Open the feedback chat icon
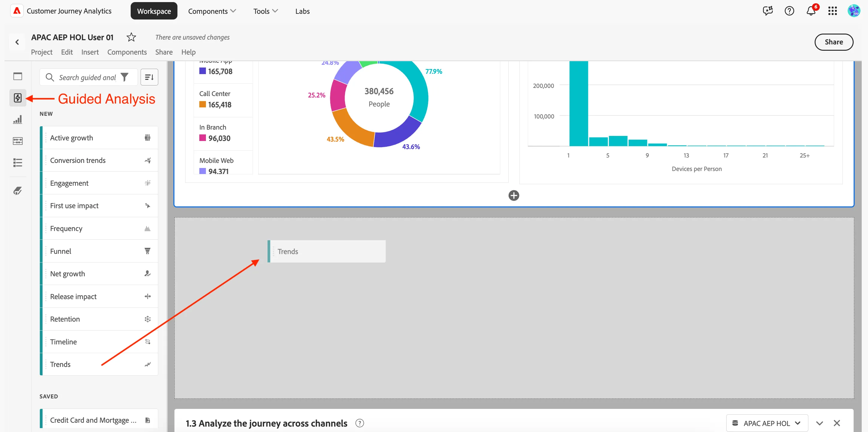The height and width of the screenshot is (432, 868). [x=768, y=11]
